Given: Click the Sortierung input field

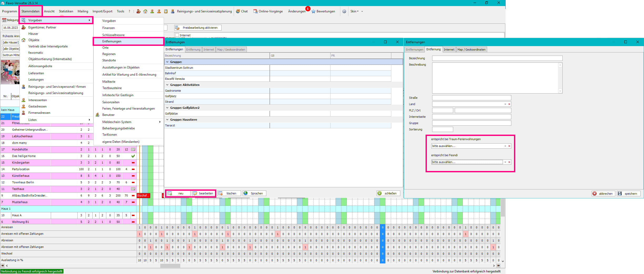Looking at the screenshot, I should click(x=443, y=129).
